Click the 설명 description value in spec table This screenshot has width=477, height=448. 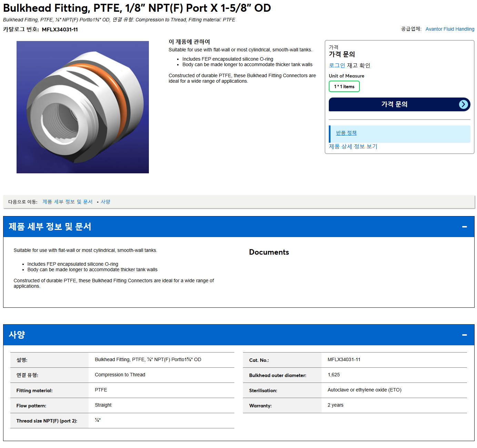[148, 359]
